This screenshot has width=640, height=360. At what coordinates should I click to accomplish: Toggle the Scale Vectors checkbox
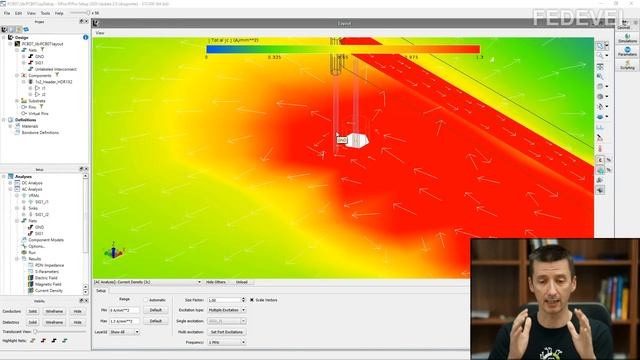252,300
